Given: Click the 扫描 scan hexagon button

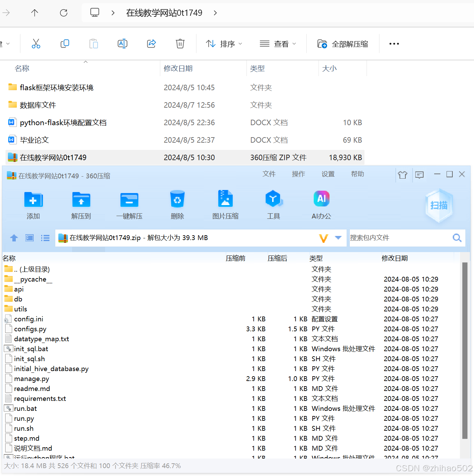Looking at the screenshot, I should pyautogui.click(x=439, y=205).
